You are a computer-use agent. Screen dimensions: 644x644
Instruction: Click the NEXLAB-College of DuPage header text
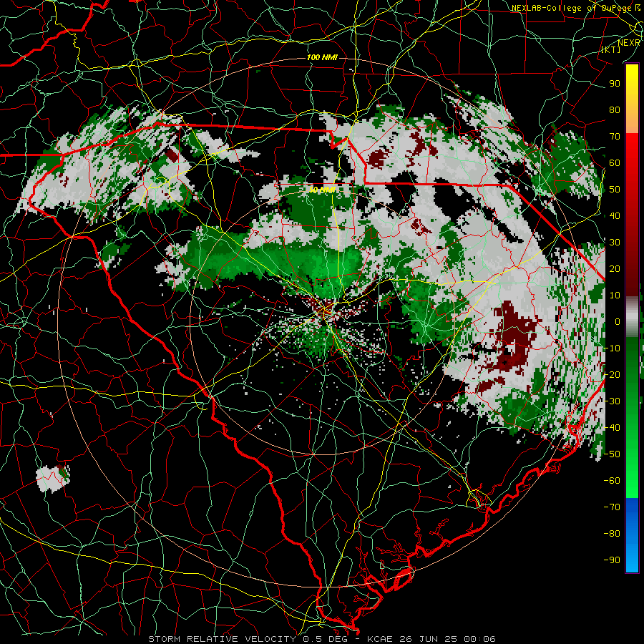click(572, 8)
